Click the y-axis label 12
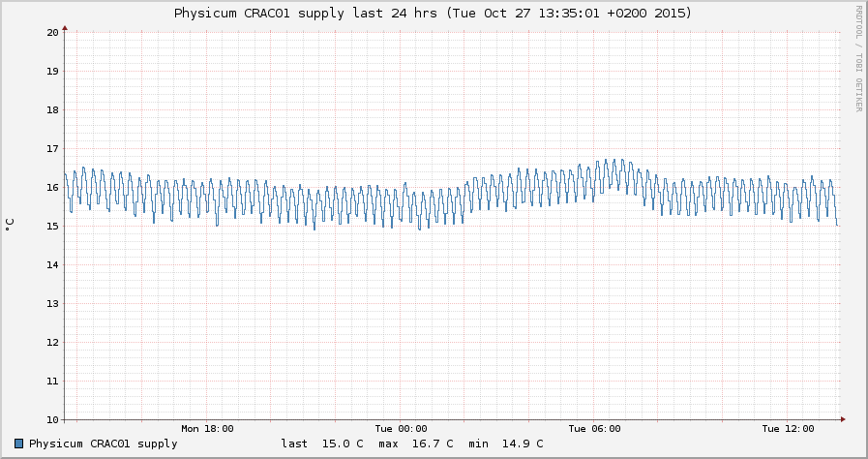This screenshot has height=459, width=868. (x=52, y=342)
